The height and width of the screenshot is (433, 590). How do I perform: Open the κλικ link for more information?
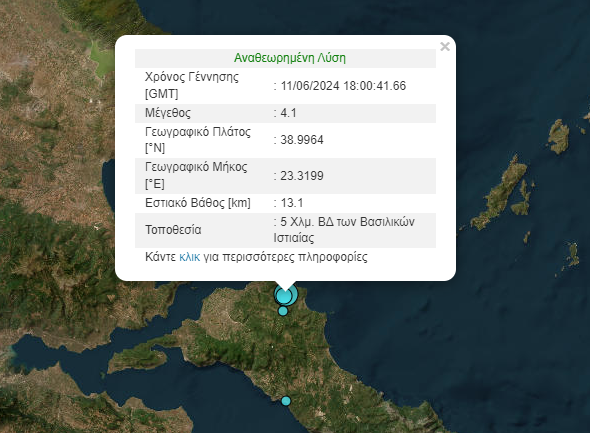tap(190, 257)
